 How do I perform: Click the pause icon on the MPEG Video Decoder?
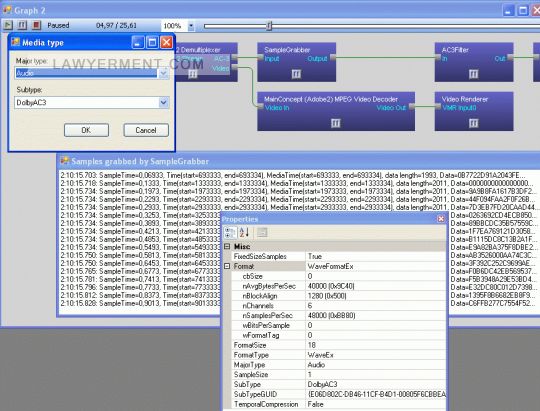336,123
